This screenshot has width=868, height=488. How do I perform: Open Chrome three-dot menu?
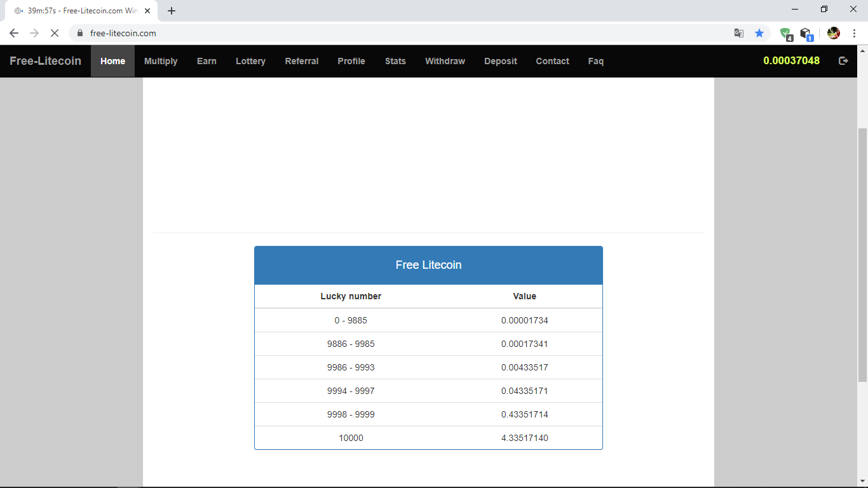pos(855,33)
